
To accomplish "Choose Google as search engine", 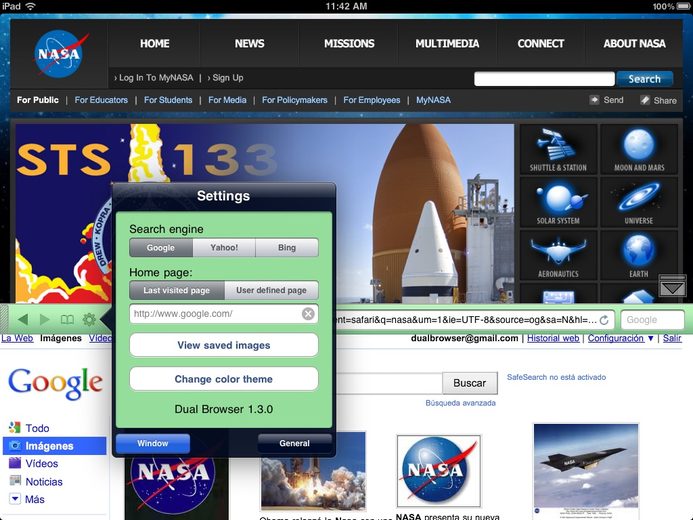I will [x=161, y=247].
